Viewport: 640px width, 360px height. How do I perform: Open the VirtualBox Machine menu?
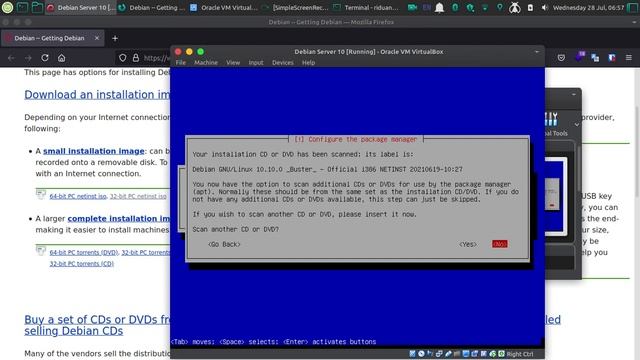(206, 62)
